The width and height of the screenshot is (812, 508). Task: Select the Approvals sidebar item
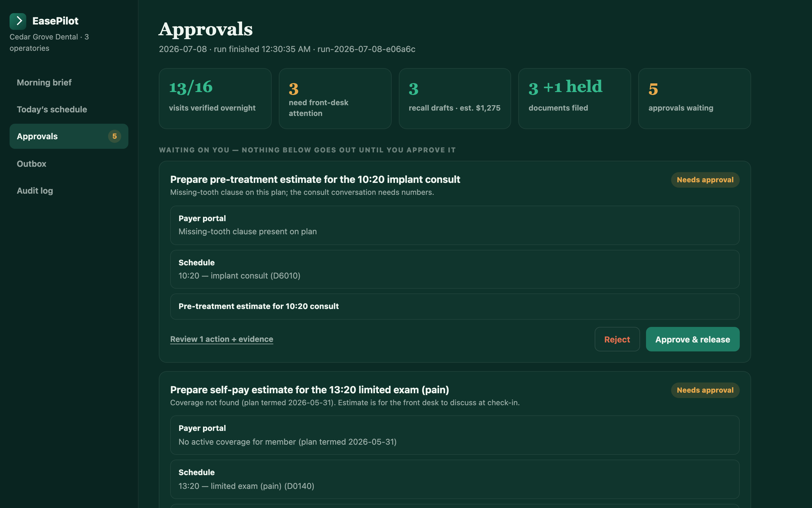point(69,136)
